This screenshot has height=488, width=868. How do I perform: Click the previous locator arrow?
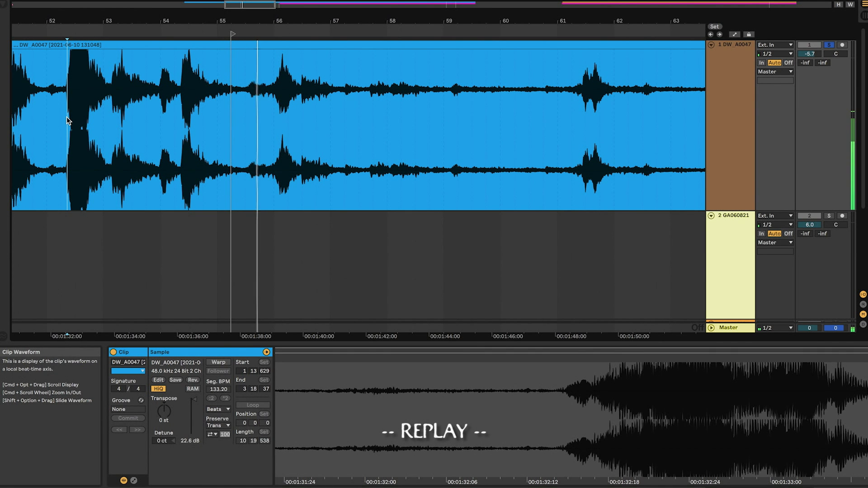711,34
